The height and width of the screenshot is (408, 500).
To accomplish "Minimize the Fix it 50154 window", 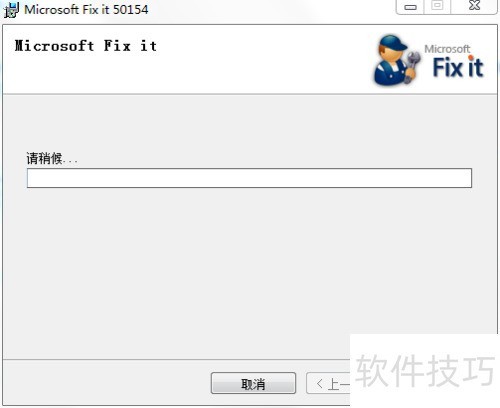I will tap(410, 7).
